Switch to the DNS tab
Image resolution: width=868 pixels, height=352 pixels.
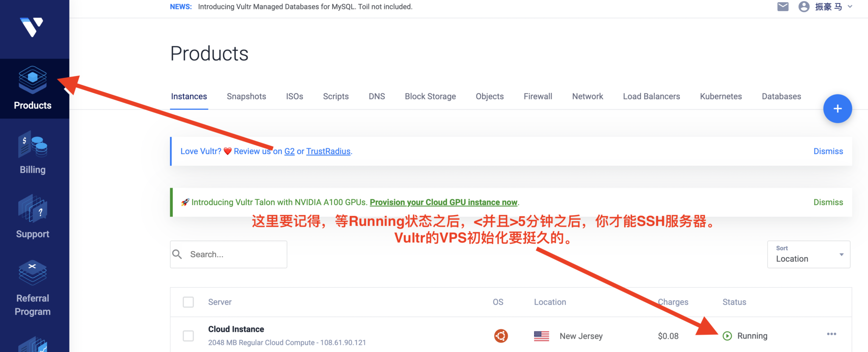(377, 96)
